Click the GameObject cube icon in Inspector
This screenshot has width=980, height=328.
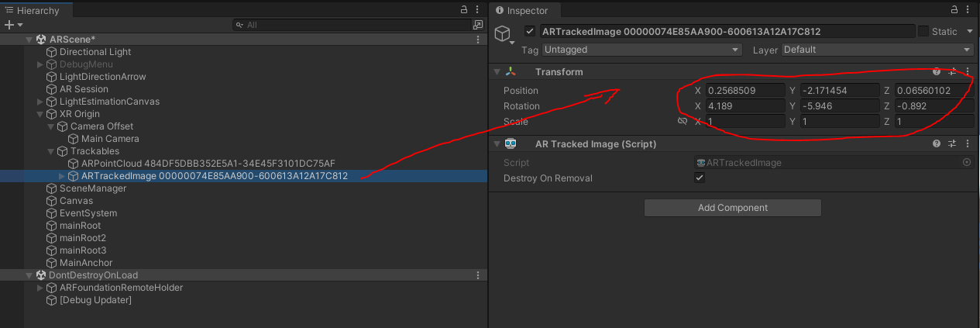(x=503, y=34)
